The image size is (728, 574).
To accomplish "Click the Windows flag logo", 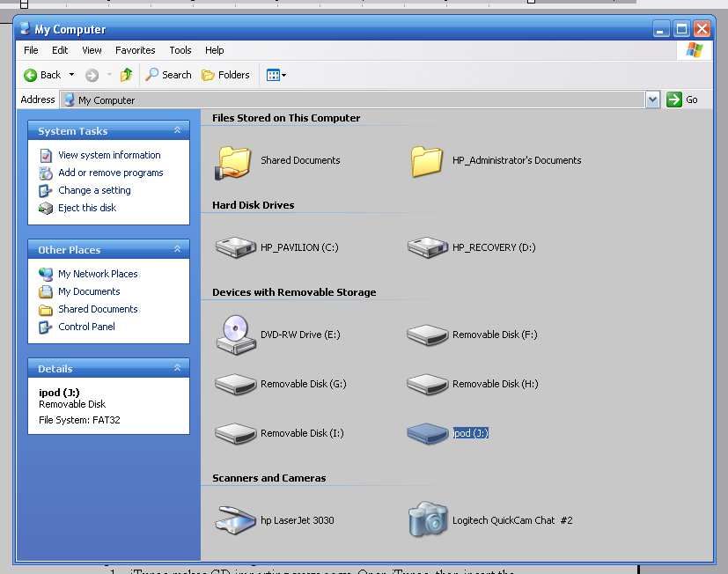I will 695,49.
